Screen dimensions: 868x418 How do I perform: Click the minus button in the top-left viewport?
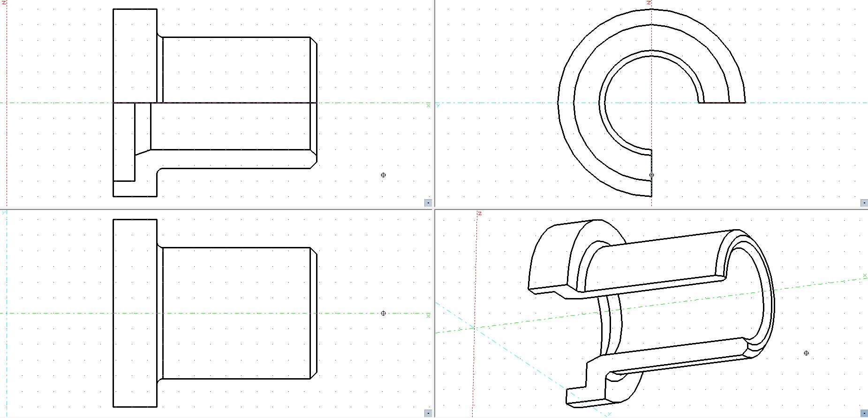click(428, 203)
